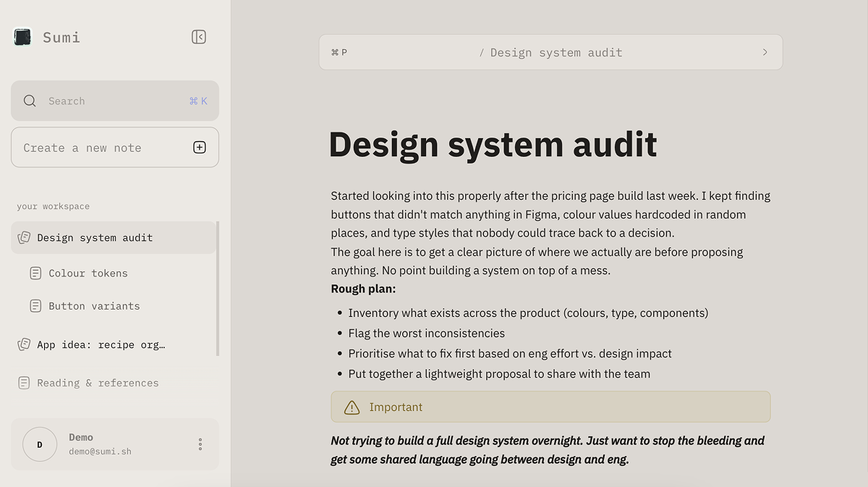Screen dimensions: 868x487
Task: Collapse the sidebar with the panel toggle icon
Action: (199, 37)
